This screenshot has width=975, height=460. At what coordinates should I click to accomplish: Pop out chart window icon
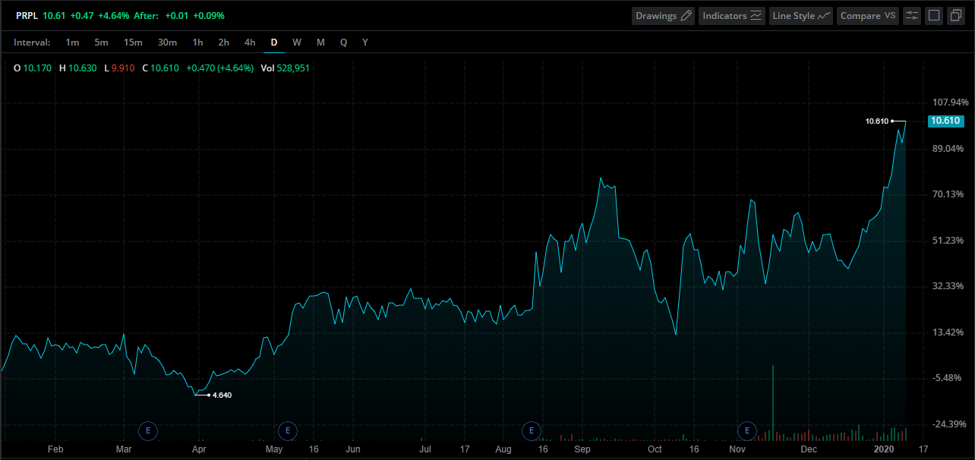click(956, 16)
